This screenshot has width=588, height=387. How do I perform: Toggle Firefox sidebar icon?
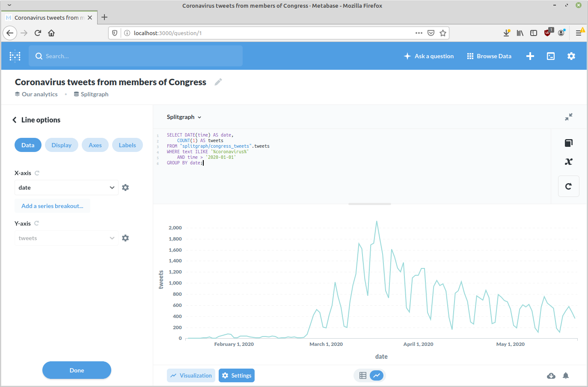(x=534, y=33)
